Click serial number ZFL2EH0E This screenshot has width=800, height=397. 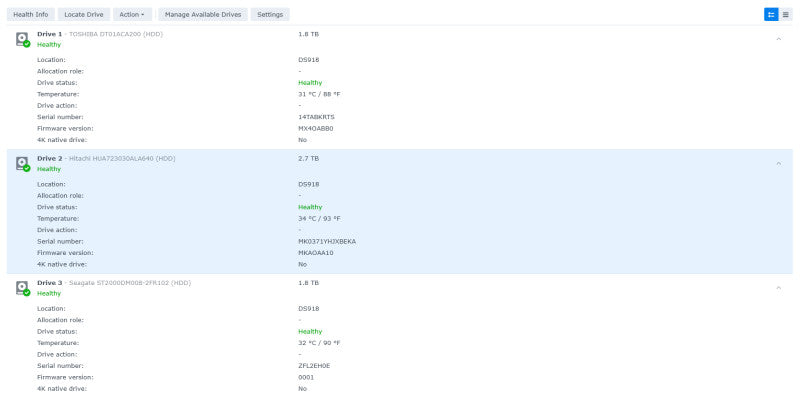coord(314,366)
